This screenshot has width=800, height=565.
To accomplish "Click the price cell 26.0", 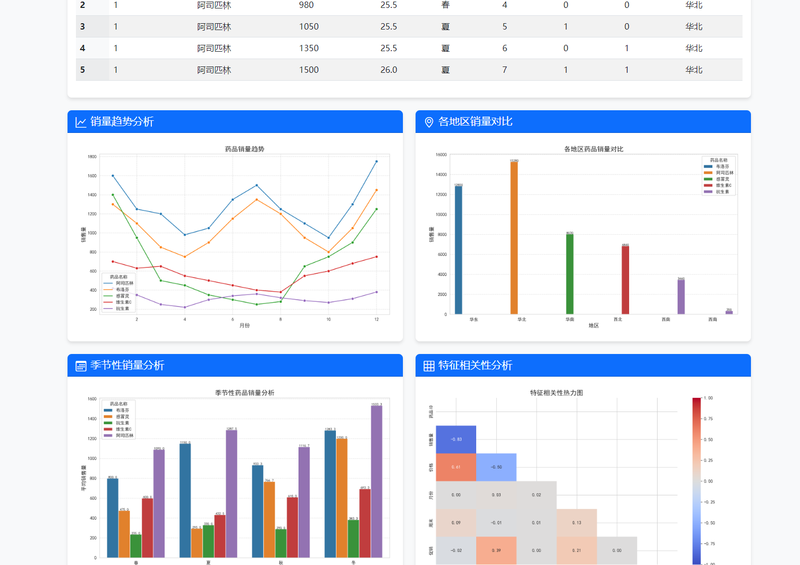I will 389,70.
